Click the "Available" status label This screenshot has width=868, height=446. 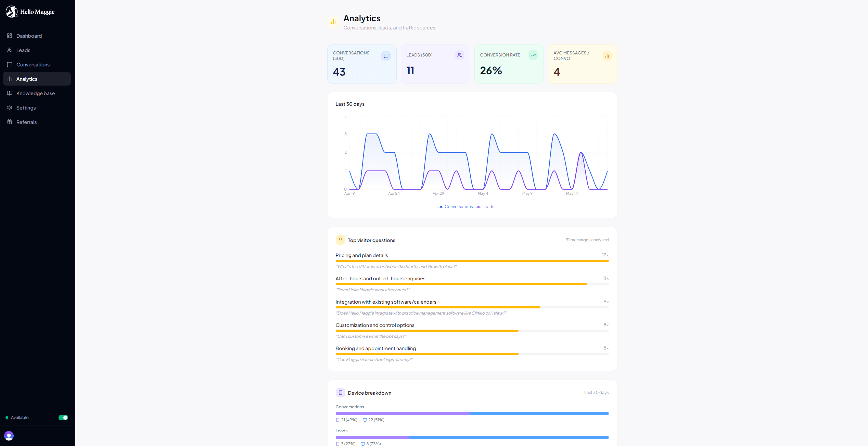20,418
